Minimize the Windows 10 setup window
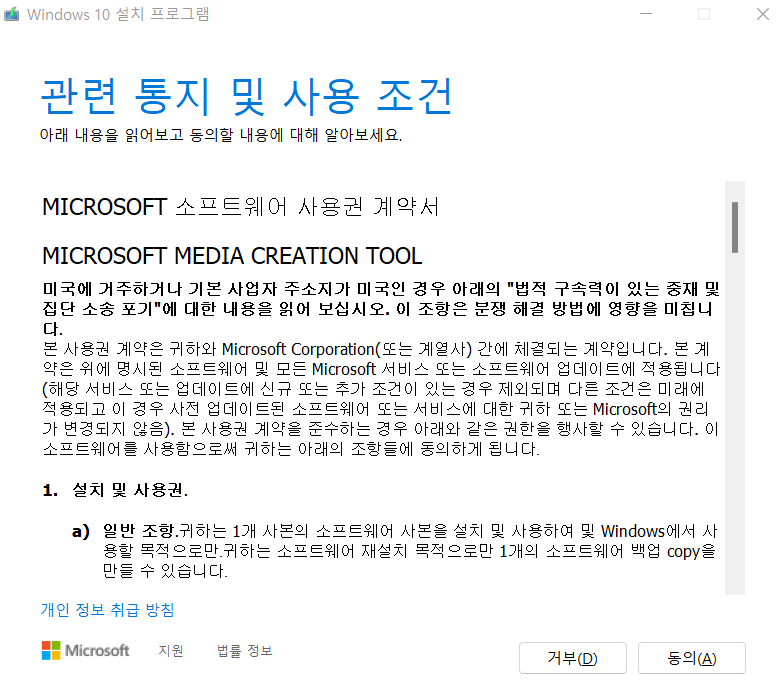Screen dimensions: 783x692 point(646,14)
